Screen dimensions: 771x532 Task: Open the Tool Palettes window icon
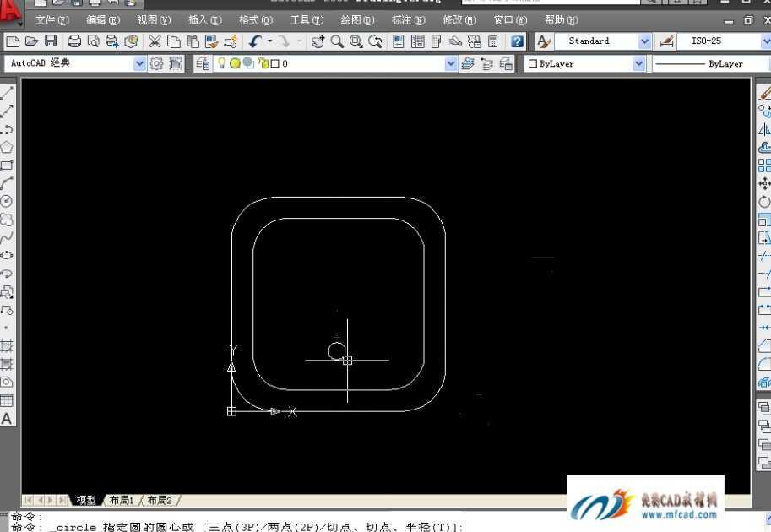click(436, 41)
